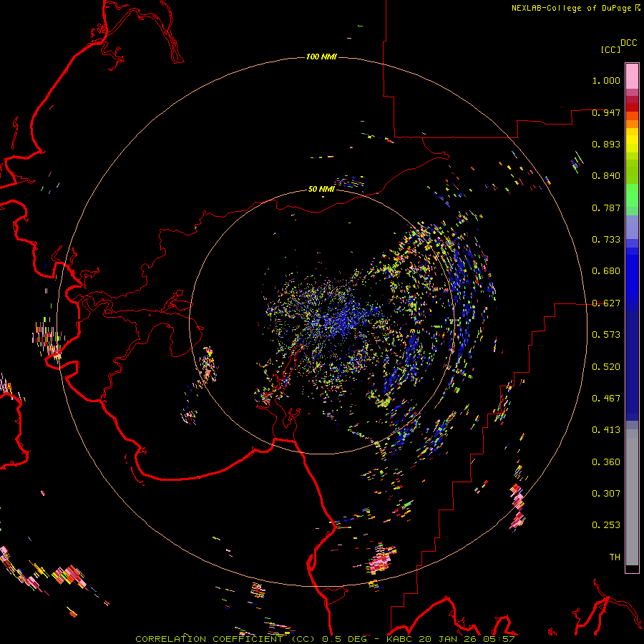Image resolution: width=644 pixels, height=644 pixels.
Task: Pick the light pink band on the color bar
Action: [x=632, y=76]
